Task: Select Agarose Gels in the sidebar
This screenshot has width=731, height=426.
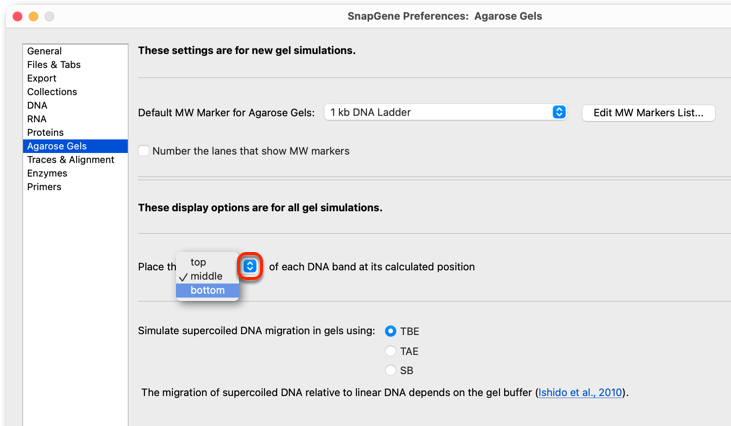Action: (75, 146)
